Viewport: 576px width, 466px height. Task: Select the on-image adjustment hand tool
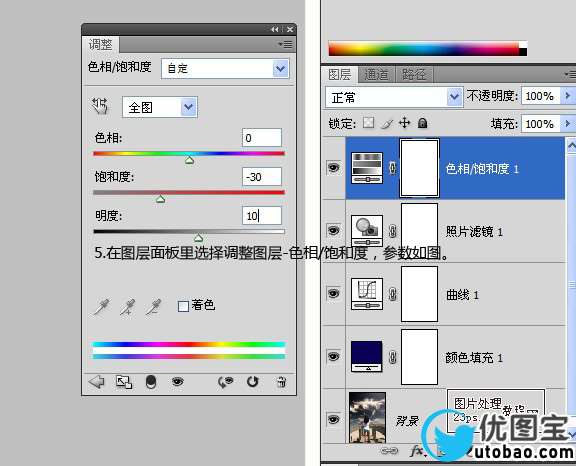point(100,106)
